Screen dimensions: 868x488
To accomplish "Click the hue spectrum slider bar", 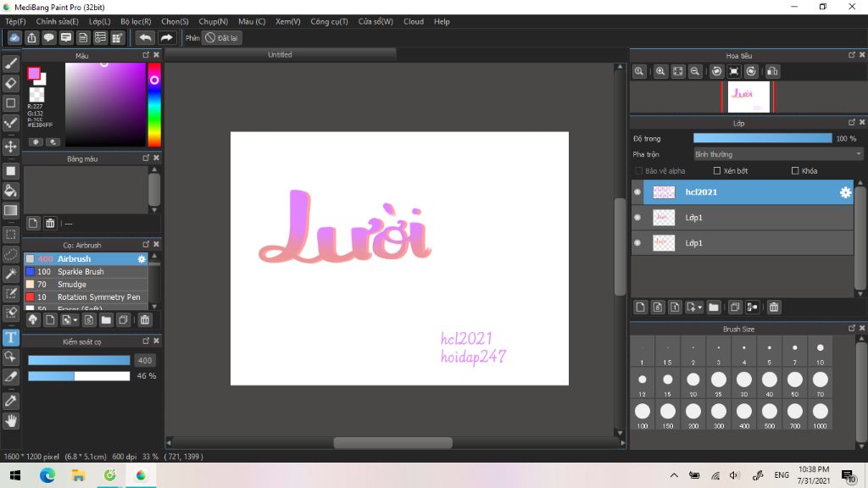I will [154, 104].
